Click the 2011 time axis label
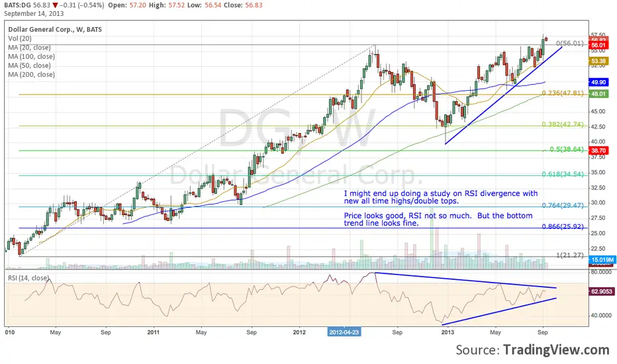Image resolution: width=617 pixels, height=364 pixels. tap(153, 332)
